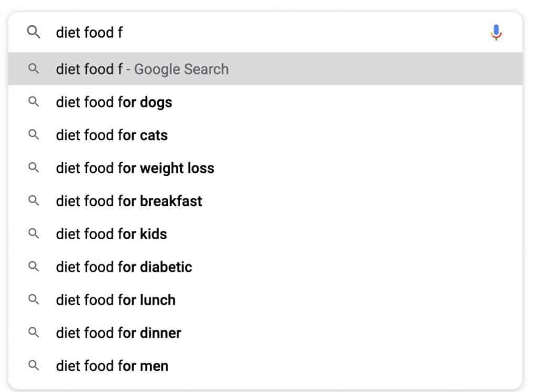This screenshot has width=538, height=392.
Task: Click the microphone icon for voice search
Action: tap(496, 33)
